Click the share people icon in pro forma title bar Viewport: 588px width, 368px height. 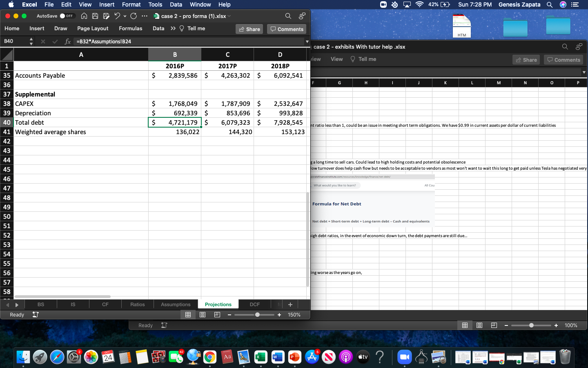click(x=302, y=16)
